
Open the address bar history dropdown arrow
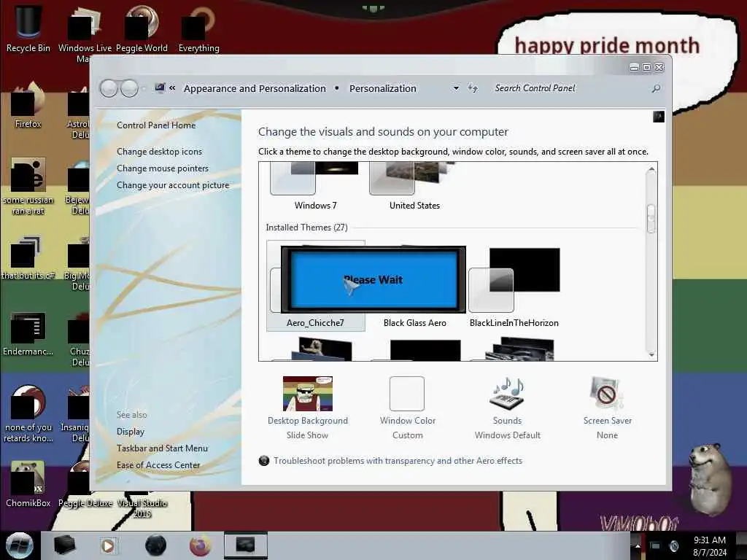(x=456, y=88)
